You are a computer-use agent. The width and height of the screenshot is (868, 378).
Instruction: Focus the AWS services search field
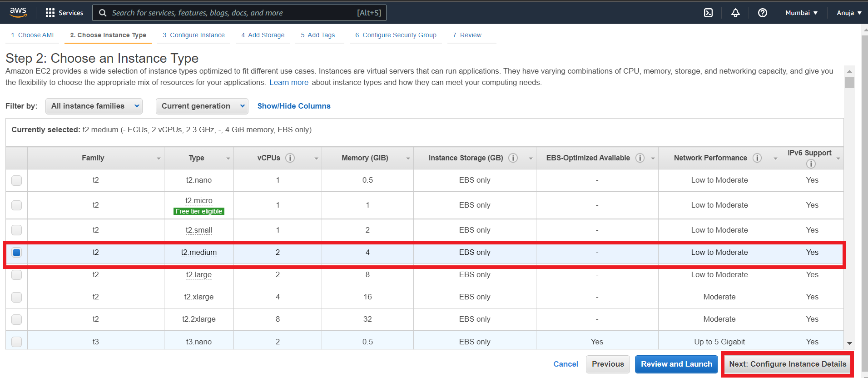click(239, 13)
